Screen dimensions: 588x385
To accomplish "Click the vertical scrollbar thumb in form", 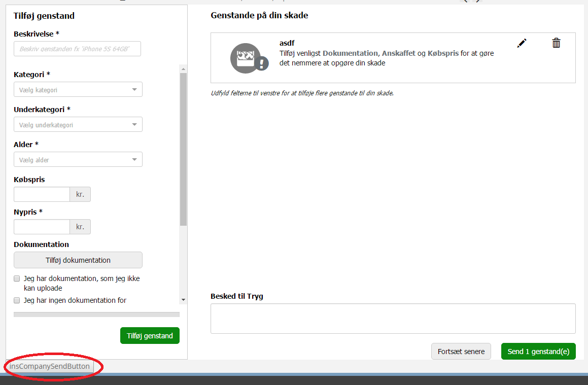I will (x=183, y=149).
